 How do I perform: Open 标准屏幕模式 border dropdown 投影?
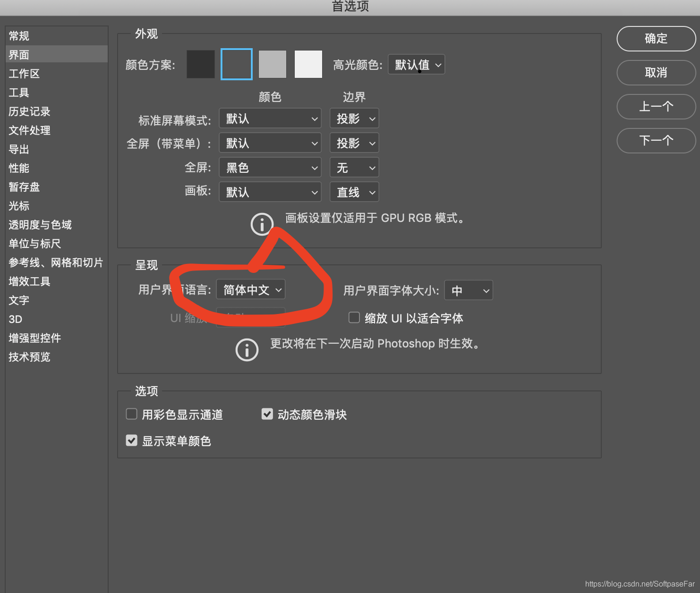click(x=354, y=119)
